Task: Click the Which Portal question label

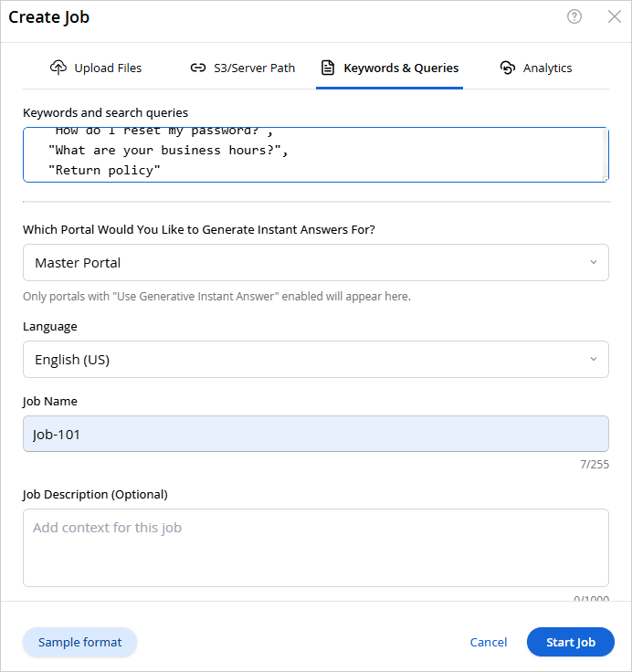Action: (x=199, y=230)
